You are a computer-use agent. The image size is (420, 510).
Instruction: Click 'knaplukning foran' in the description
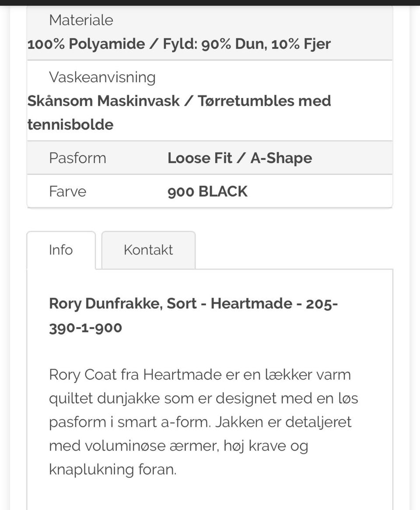[x=112, y=469]
